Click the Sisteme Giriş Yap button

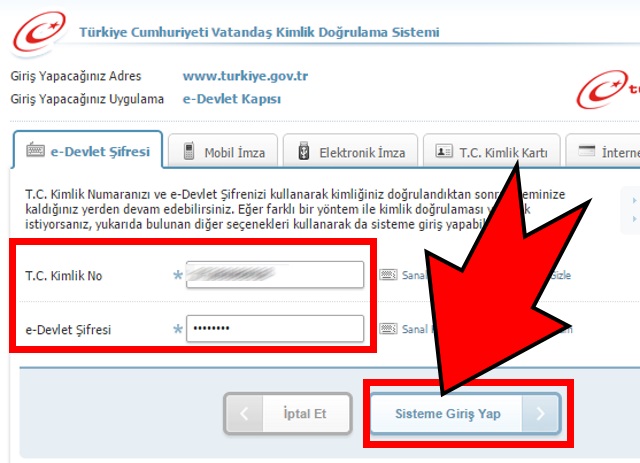pyautogui.click(x=465, y=413)
